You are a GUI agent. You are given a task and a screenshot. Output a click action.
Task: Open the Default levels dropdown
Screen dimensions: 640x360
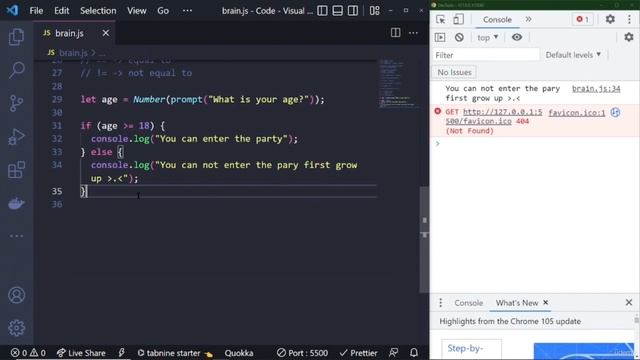pos(573,55)
